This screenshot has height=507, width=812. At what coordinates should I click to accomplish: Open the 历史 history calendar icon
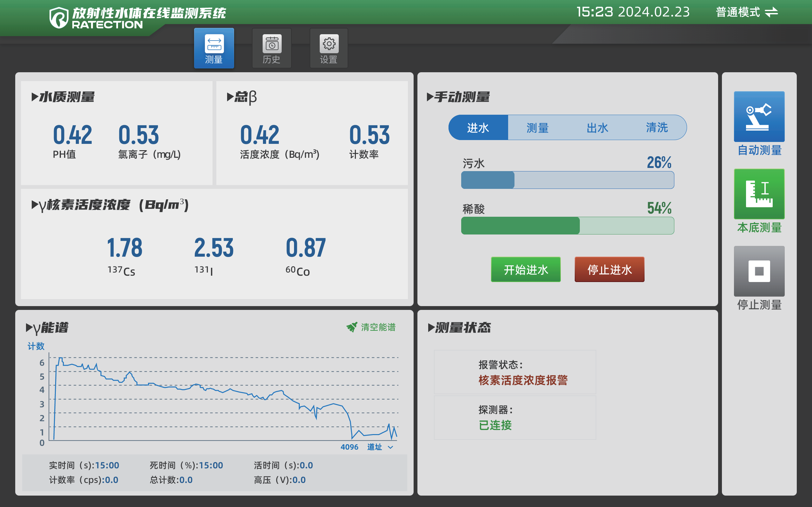[272, 44]
